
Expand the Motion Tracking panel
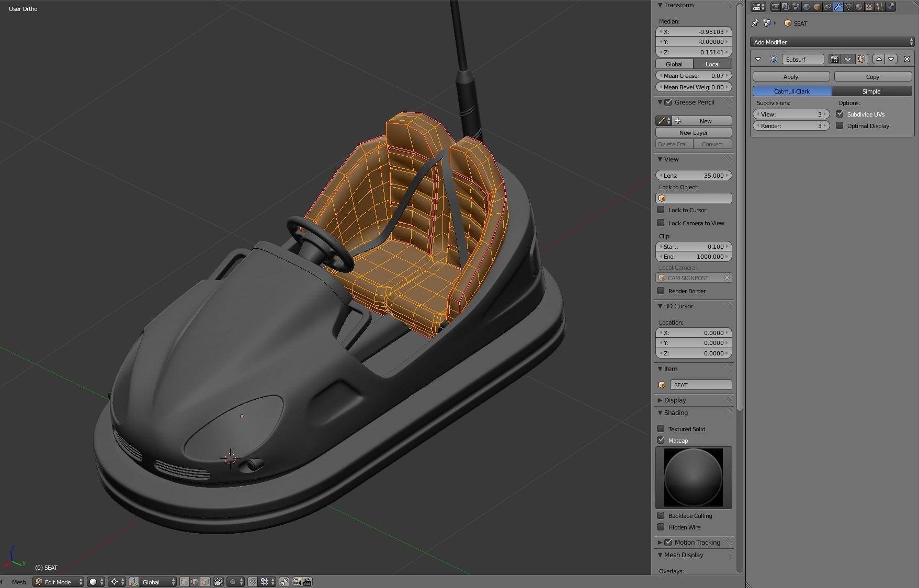tap(660, 542)
